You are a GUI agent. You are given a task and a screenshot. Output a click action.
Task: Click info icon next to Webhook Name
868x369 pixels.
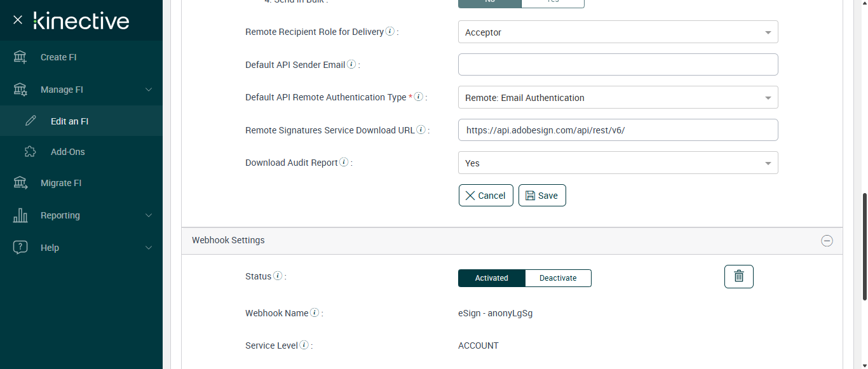(x=315, y=313)
